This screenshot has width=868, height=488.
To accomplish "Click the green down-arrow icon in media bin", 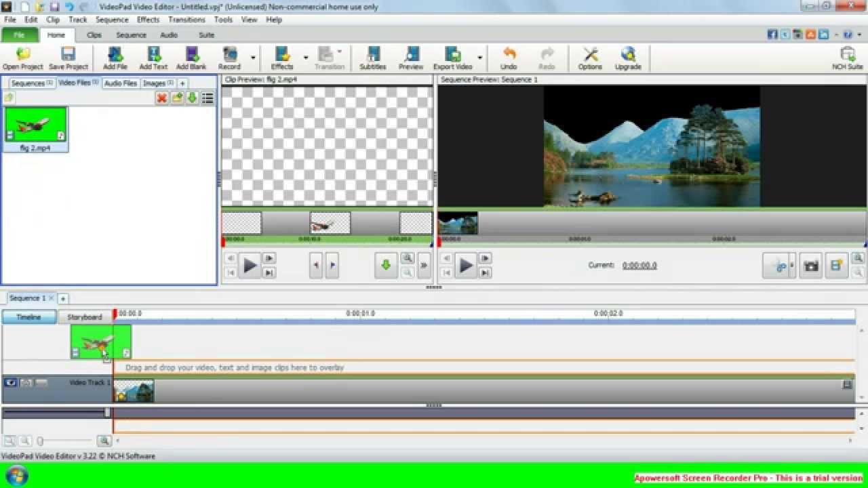I will point(192,98).
